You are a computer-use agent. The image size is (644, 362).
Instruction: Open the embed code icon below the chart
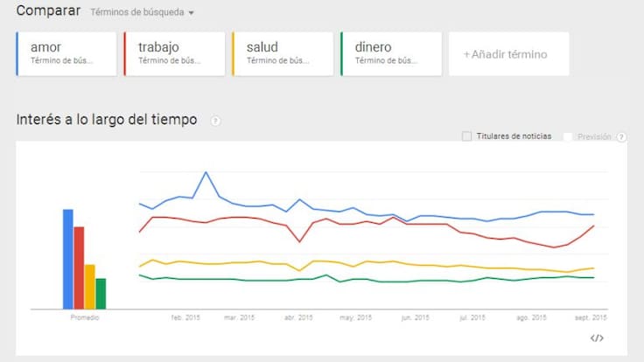pos(597,338)
